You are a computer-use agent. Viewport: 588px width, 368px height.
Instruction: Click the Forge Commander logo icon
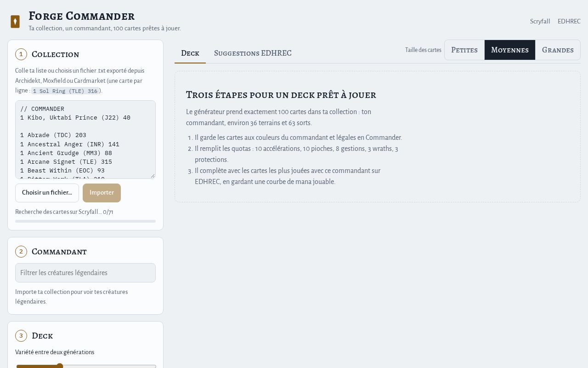pos(15,22)
